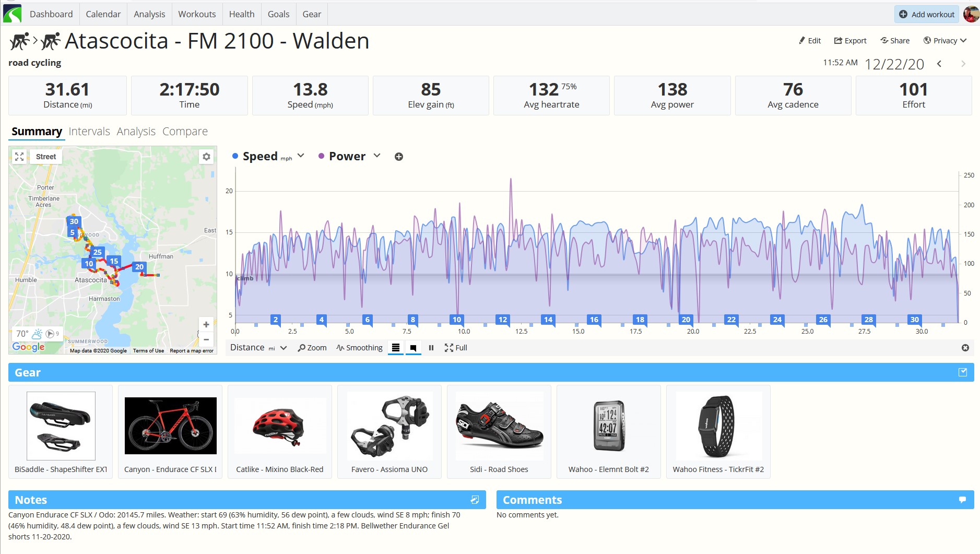The image size is (980, 554).
Task: Switch to the Compare tab
Action: pos(185,132)
